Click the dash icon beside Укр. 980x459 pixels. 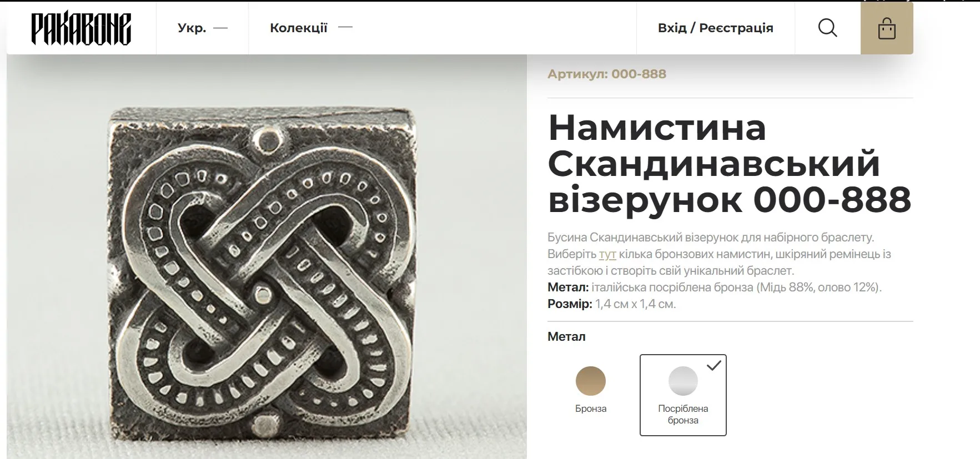pos(220,28)
